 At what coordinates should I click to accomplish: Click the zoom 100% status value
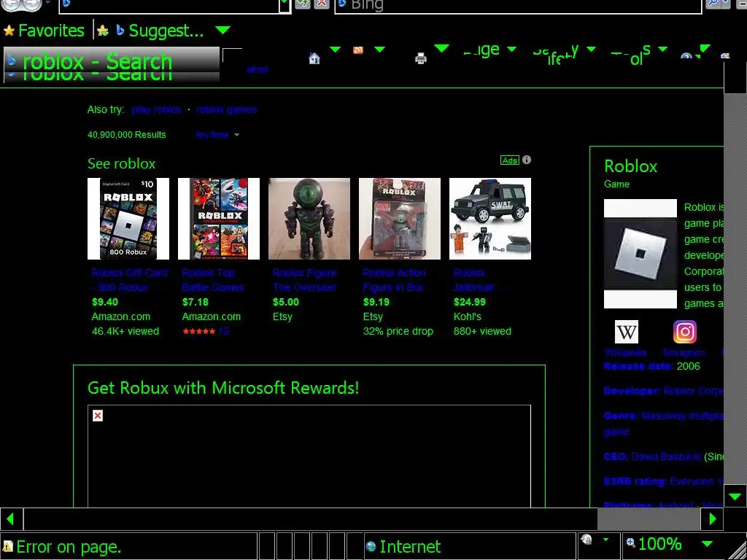click(659, 544)
